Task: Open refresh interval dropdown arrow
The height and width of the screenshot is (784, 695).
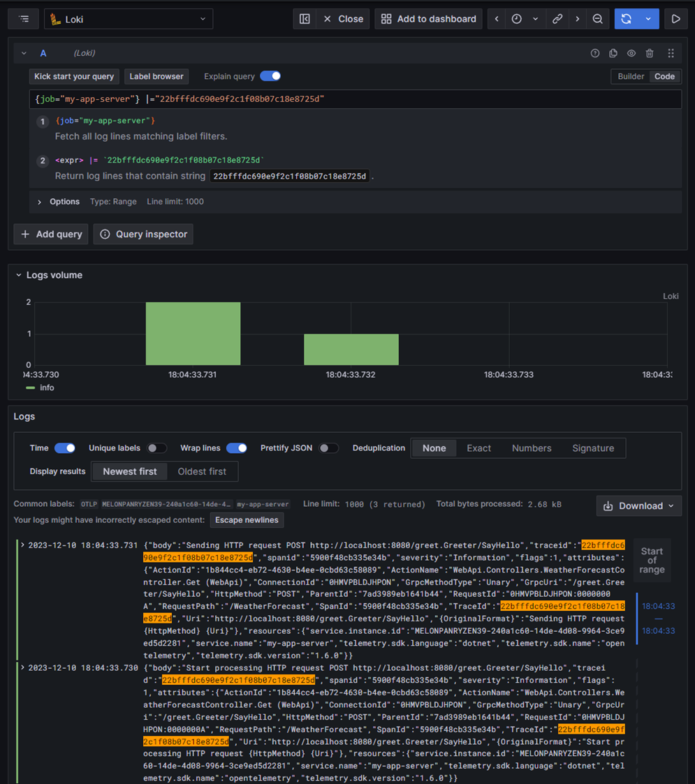Action: click(648, 19)
